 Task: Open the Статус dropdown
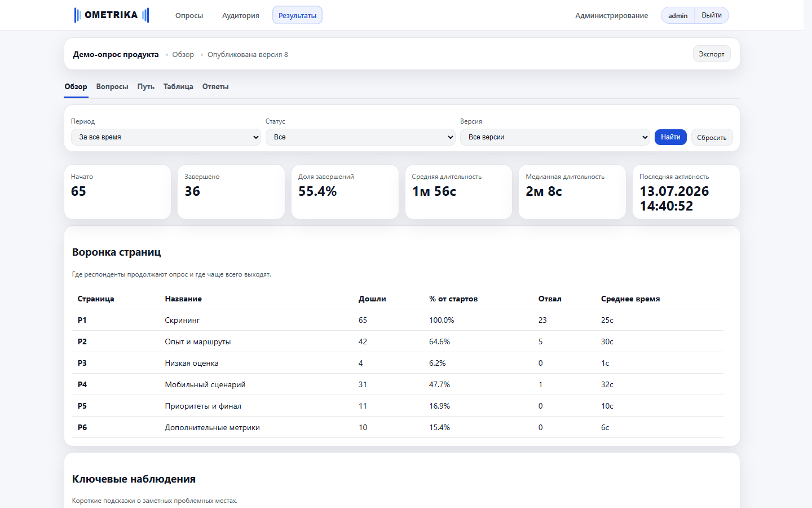coord(360,137)
